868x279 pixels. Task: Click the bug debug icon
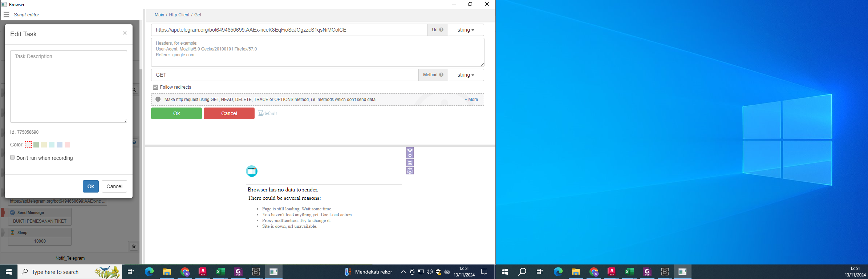tap(134, 247)
